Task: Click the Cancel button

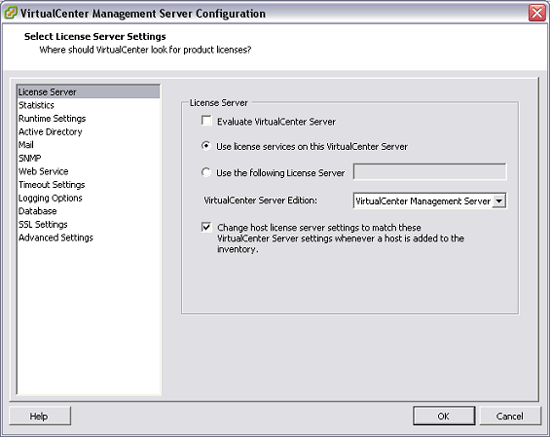Action: click(x=510, y=416)
